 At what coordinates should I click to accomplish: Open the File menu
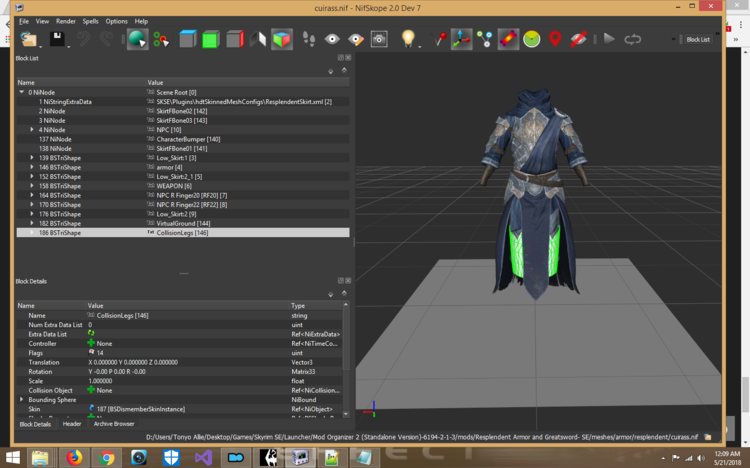click(x=24, y=22)
